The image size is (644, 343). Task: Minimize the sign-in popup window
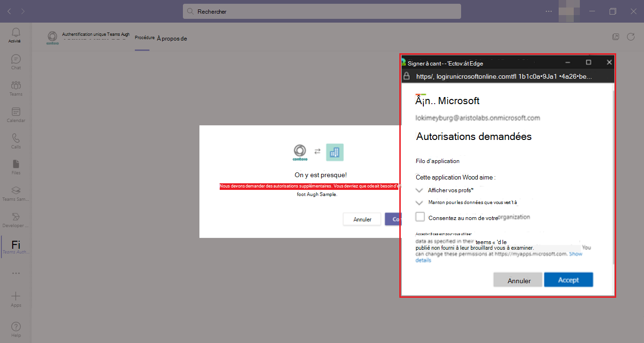[x=568, y=62]
